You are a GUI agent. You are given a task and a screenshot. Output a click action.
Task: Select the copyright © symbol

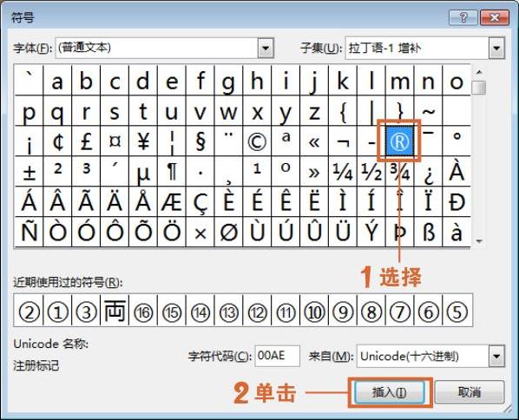pyautogui.click(x=257, y=141)
